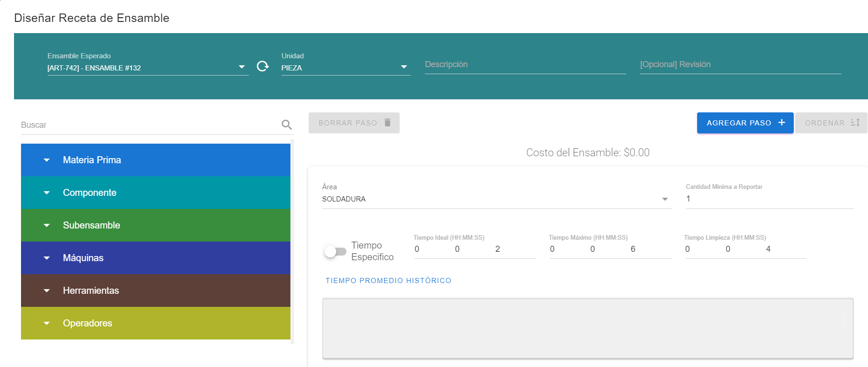Open Tiempo Promedio Histórico link

point(388,281)
